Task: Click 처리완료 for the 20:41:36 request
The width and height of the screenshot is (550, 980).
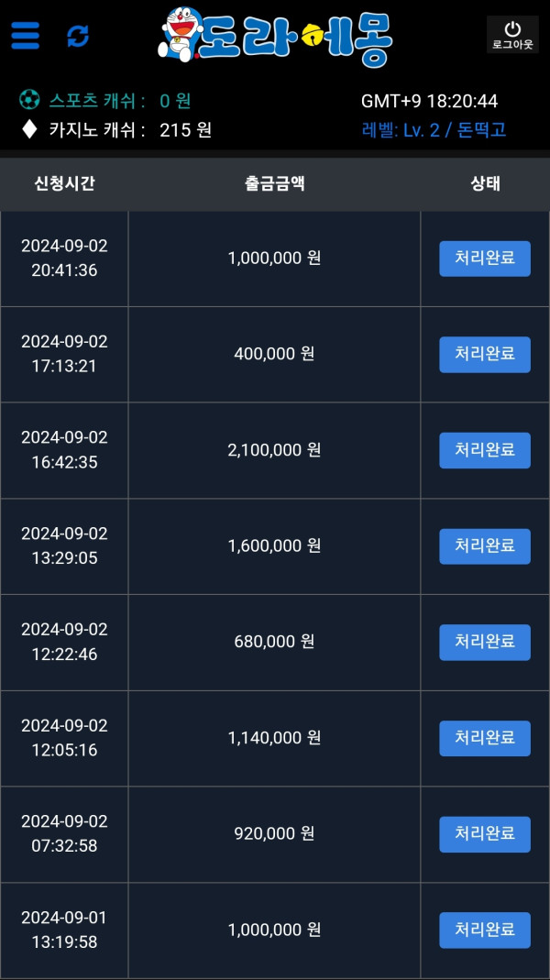Action: click(x=485, y=259)
